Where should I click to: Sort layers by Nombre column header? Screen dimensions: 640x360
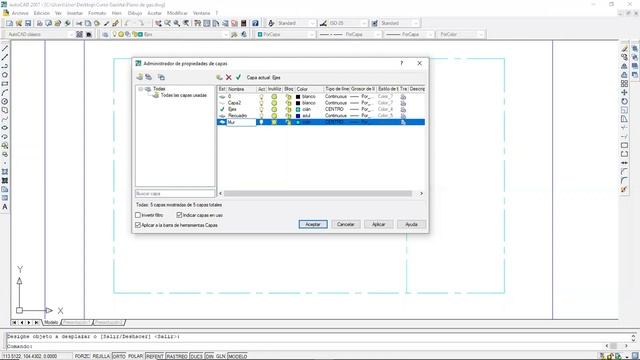(x=241, y=89)
